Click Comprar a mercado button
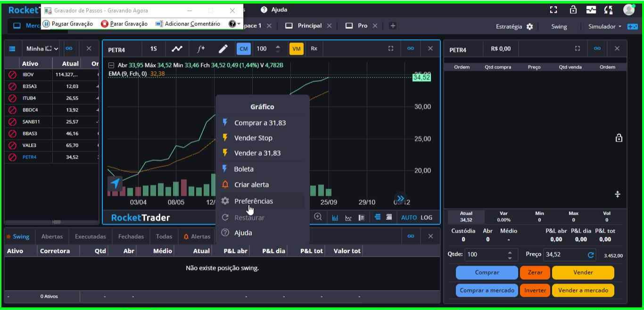The width and height of the screenshot is (644, 310). 487,290
